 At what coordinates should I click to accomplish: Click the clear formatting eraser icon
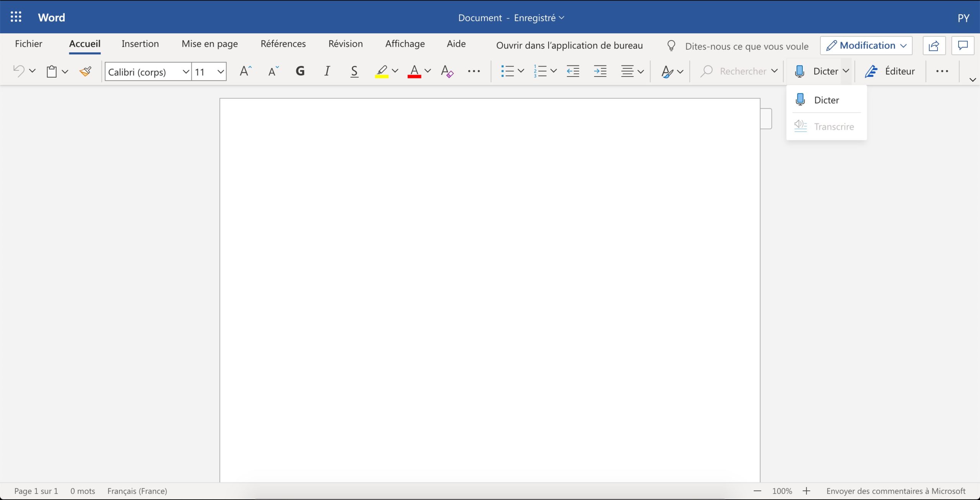pyautogui.click(x=447, y=71)
